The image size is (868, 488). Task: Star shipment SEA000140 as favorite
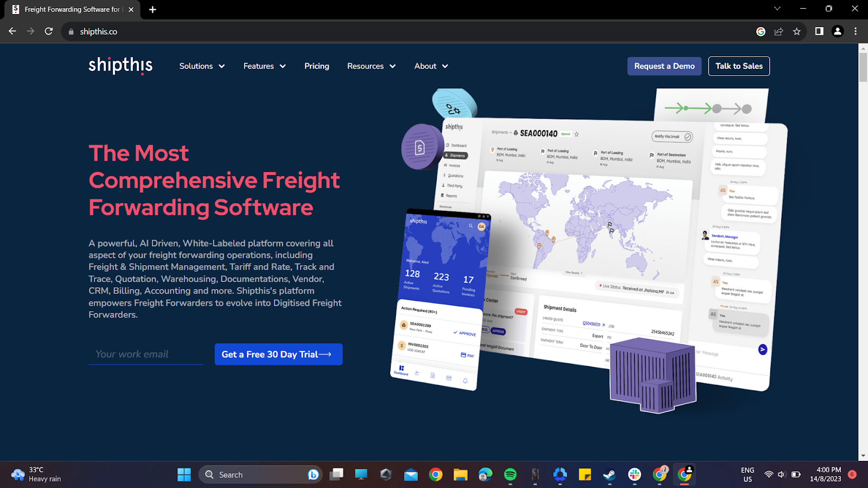tap(576, 134)
